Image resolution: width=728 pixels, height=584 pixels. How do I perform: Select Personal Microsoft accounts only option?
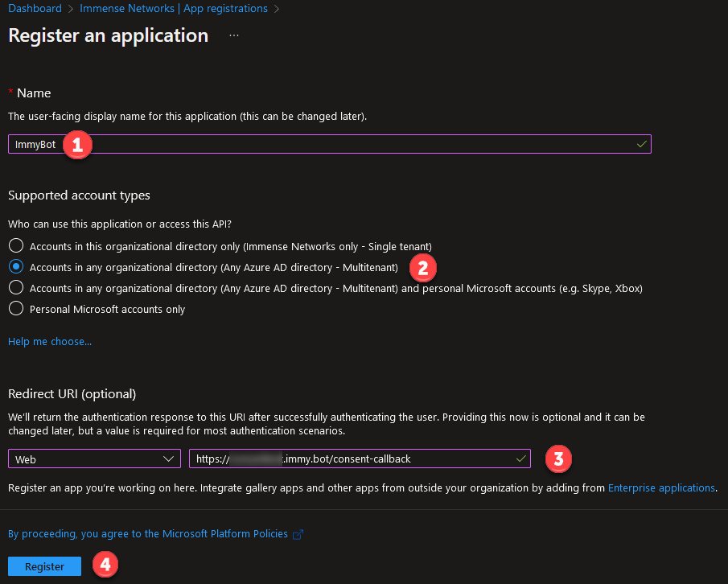coord(16,309)
